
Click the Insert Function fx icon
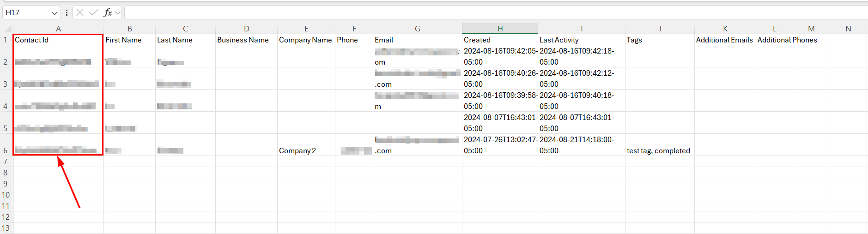(x=108, y=12)
